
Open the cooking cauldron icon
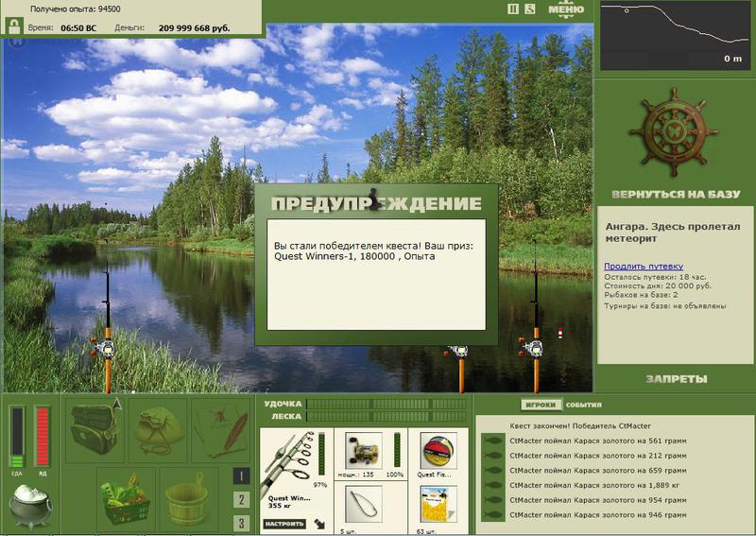pos(30,506)
